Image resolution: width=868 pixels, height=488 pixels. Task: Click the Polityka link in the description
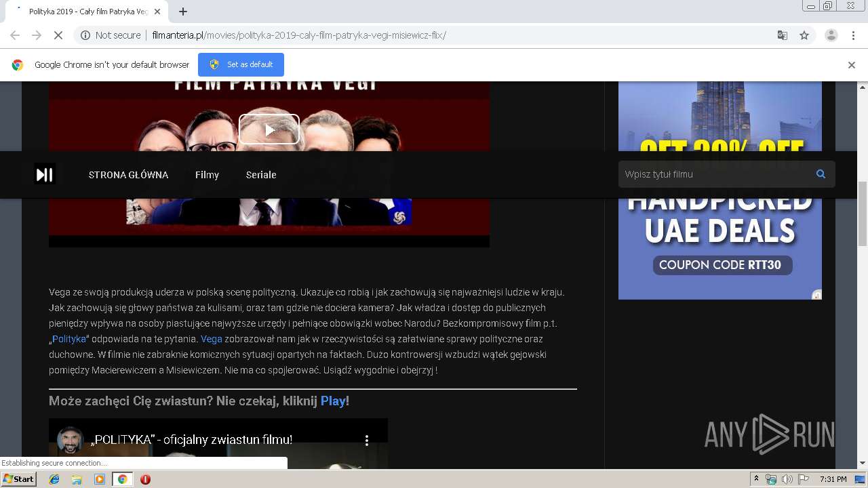coord(69,339)
